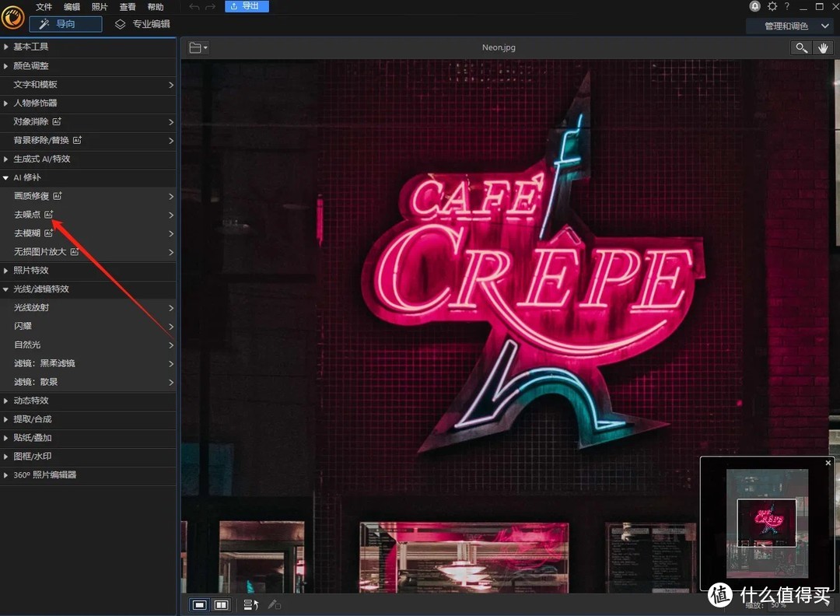Click the navigator preview thumbnail
The image size is (840, 616).
point(767,523)
